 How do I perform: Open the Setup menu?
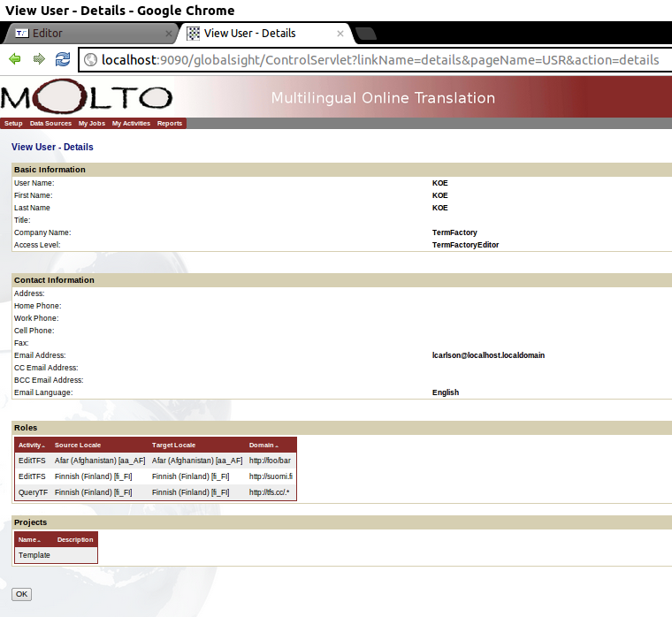click(x=13, y=124)
